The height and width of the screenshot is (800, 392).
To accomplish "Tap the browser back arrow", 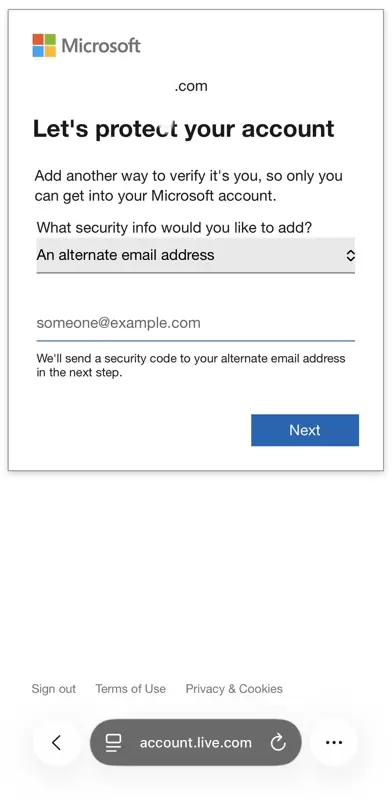I will 57,742.
